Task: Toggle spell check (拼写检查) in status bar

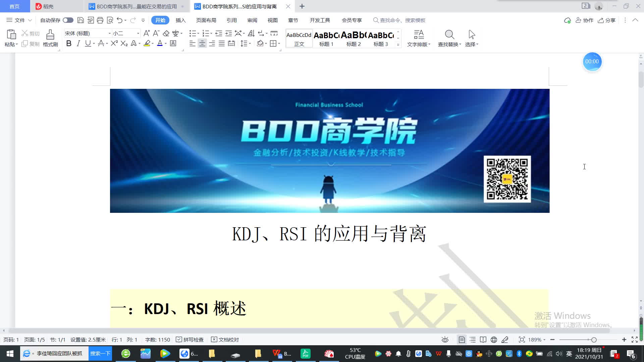Action: pos(190,340)
